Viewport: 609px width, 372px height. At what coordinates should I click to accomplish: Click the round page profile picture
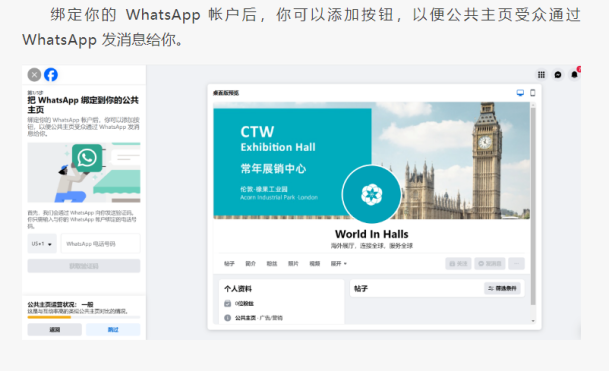371,194
